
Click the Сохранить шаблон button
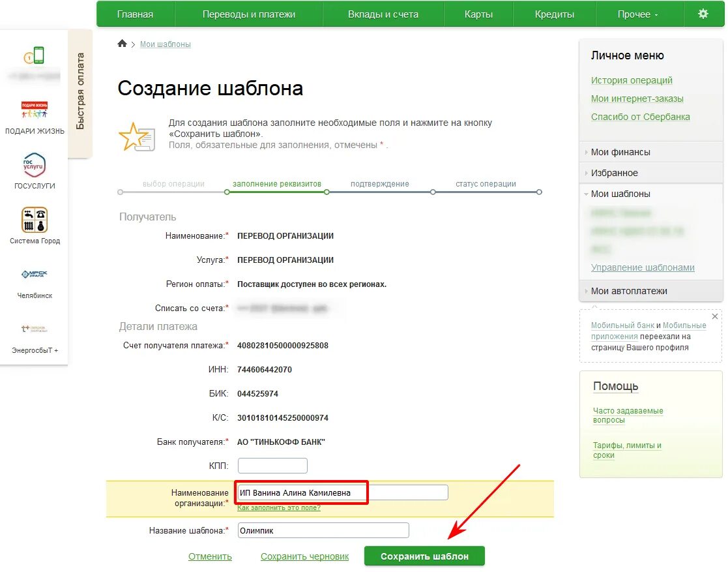pyautogui.click(x=424, y=556)
